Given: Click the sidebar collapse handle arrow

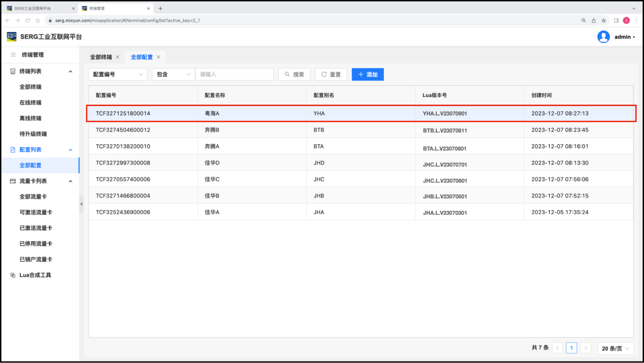Looking at the screenshot, I should tap(81, 204).
